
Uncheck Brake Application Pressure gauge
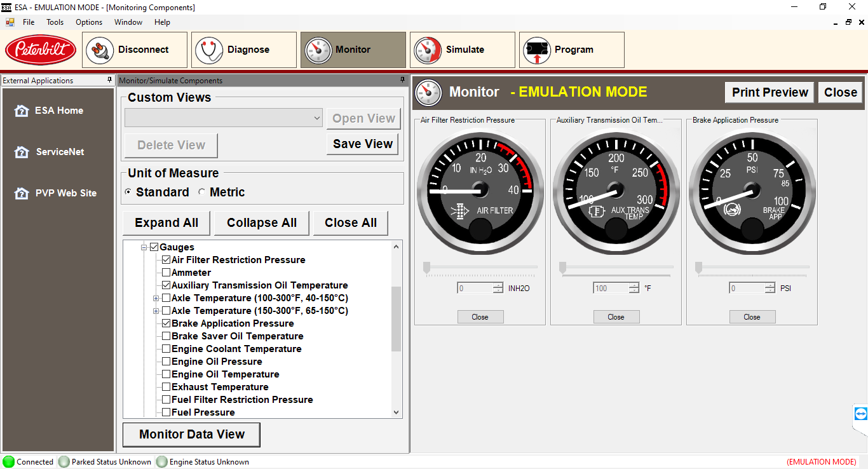166,323
